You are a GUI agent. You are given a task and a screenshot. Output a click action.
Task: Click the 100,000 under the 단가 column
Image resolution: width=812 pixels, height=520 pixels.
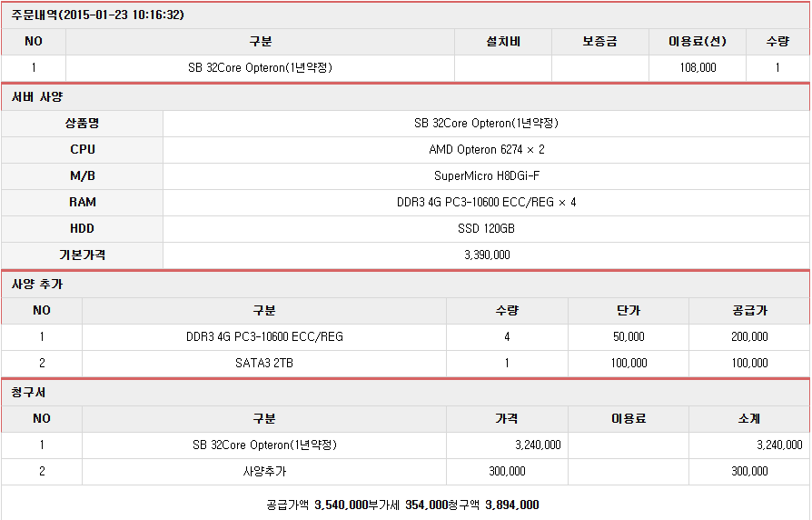click(629, 364)
